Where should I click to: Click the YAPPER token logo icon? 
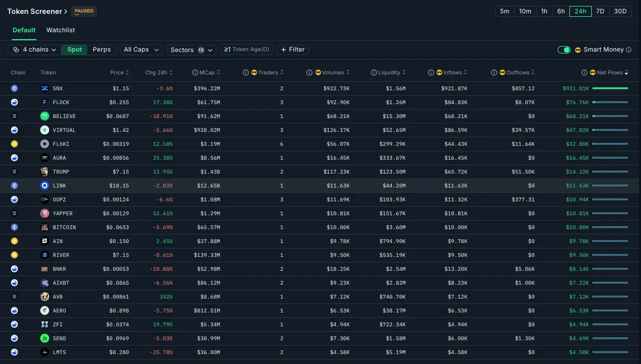click(45, 213)
